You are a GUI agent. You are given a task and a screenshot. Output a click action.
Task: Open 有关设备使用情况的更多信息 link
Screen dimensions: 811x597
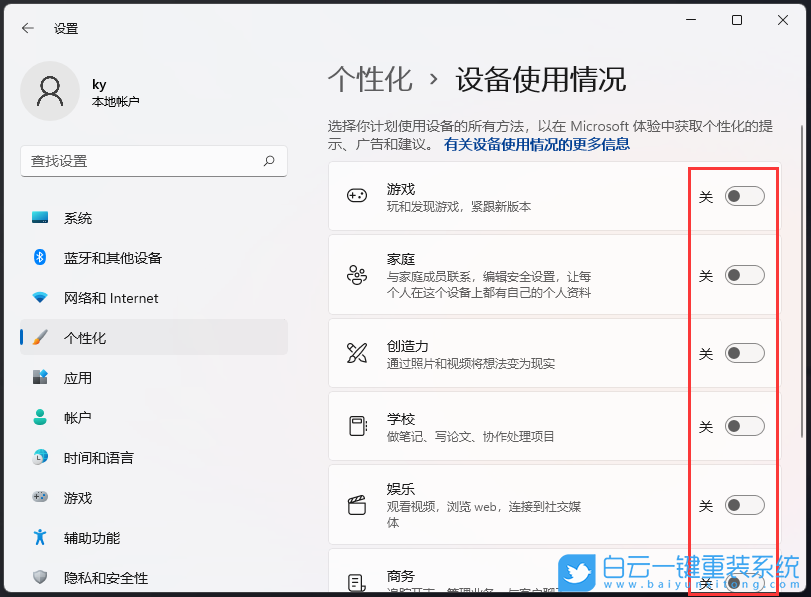coord(536,144)
